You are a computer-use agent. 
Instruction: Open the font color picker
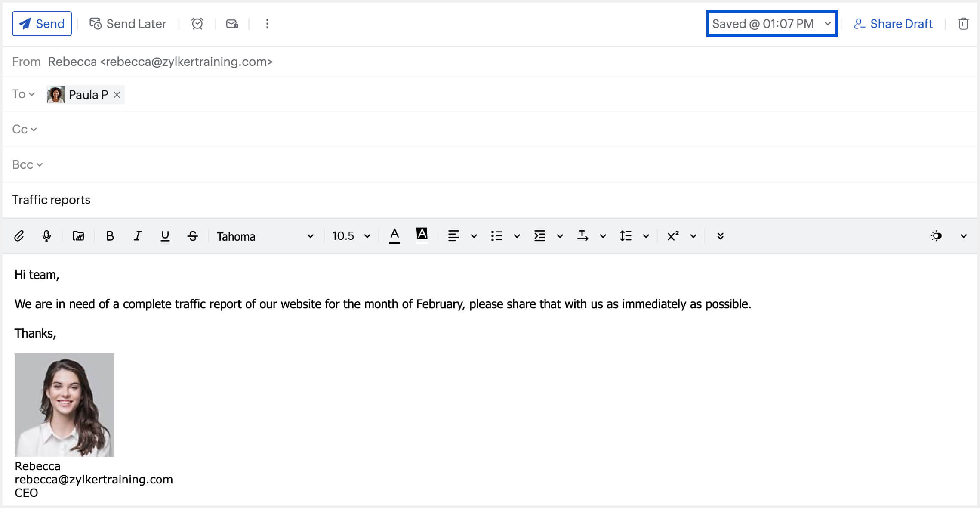(x=394, y=236)
